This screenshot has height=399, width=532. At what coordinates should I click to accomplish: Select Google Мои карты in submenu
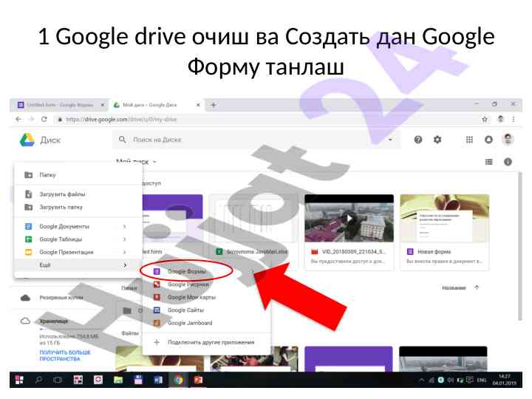pos(206,297)
